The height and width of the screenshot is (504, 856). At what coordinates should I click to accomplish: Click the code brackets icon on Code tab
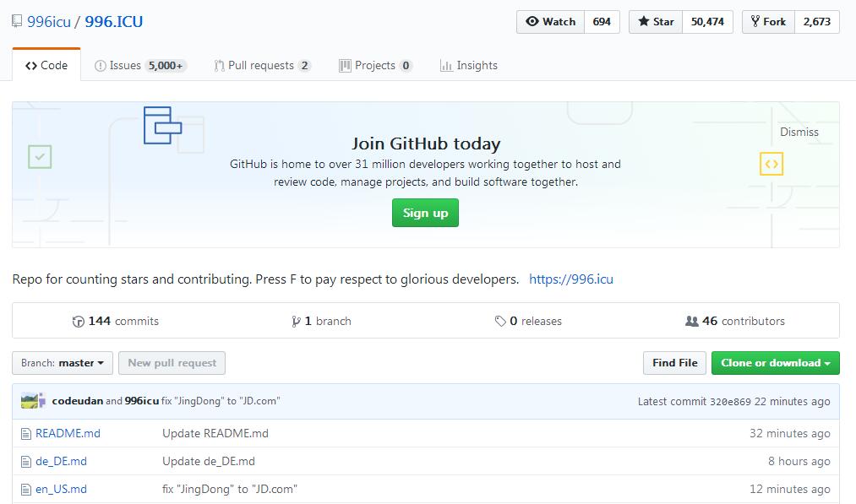(31, 66)
